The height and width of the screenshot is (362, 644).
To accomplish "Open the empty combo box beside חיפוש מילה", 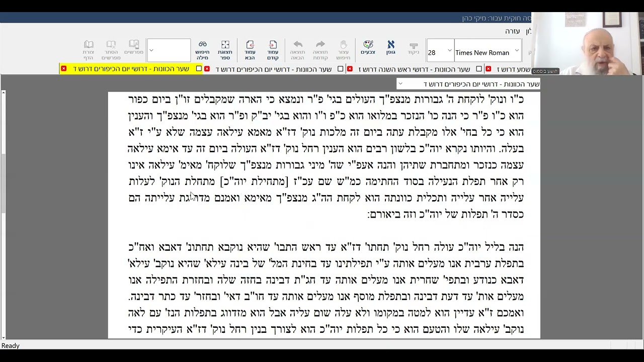I will pos(169,50).
